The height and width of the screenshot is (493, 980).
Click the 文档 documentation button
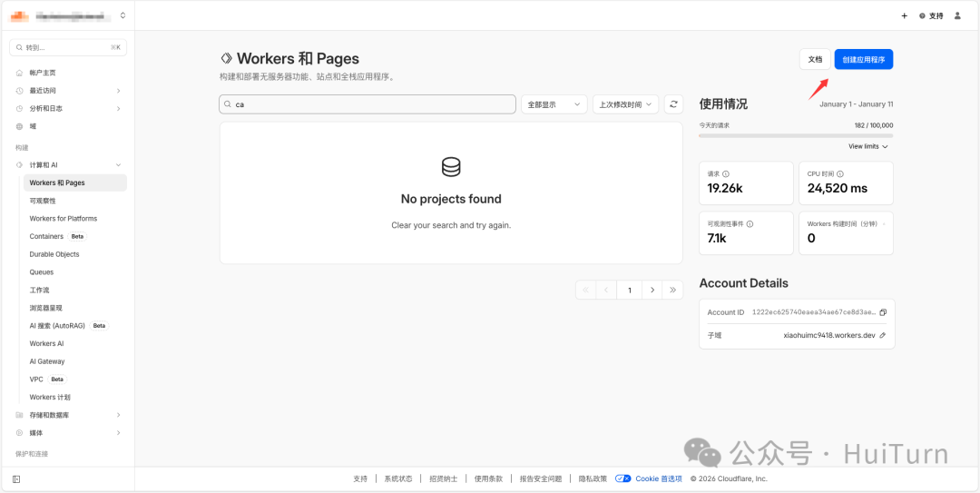click(815, 59)
